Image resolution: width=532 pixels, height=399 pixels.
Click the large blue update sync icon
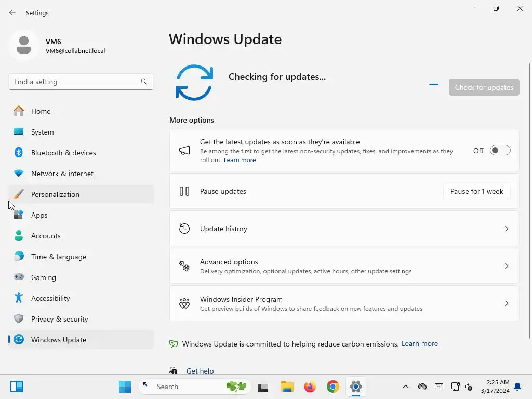(x=194, y=83)
